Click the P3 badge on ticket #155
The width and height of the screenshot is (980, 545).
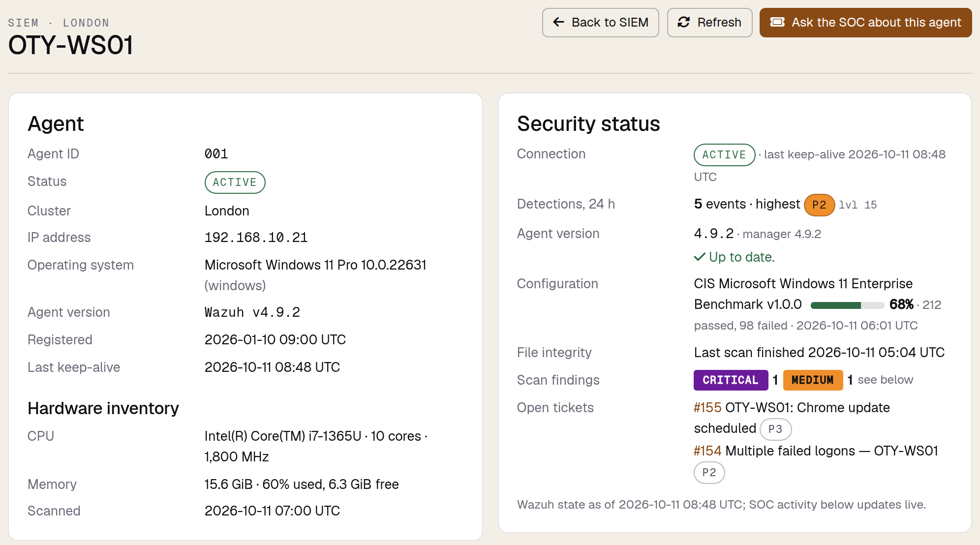pyautogui.click(x=775, y=429)
